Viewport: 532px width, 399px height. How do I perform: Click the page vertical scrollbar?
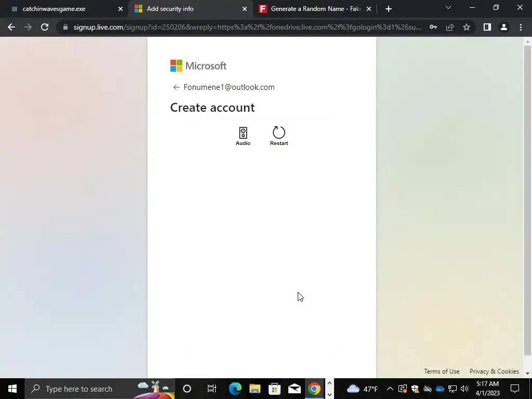527,200
